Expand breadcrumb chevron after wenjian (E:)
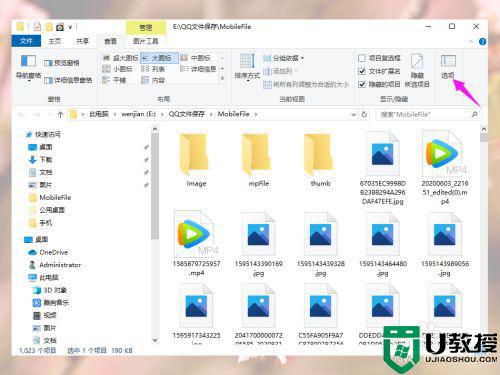Image resolution: width=500 pixels, height=375 pixels. tap(162, 115)
